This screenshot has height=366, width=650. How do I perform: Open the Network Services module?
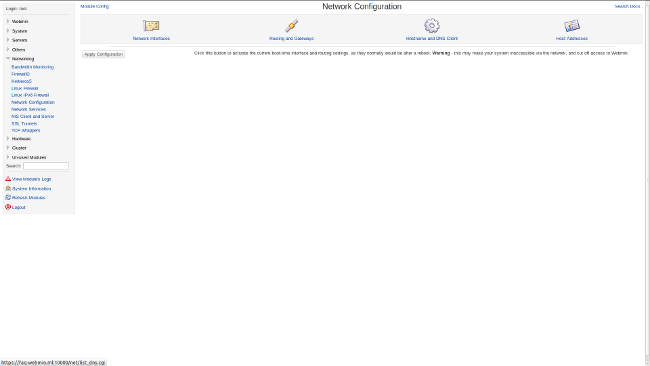28,109
